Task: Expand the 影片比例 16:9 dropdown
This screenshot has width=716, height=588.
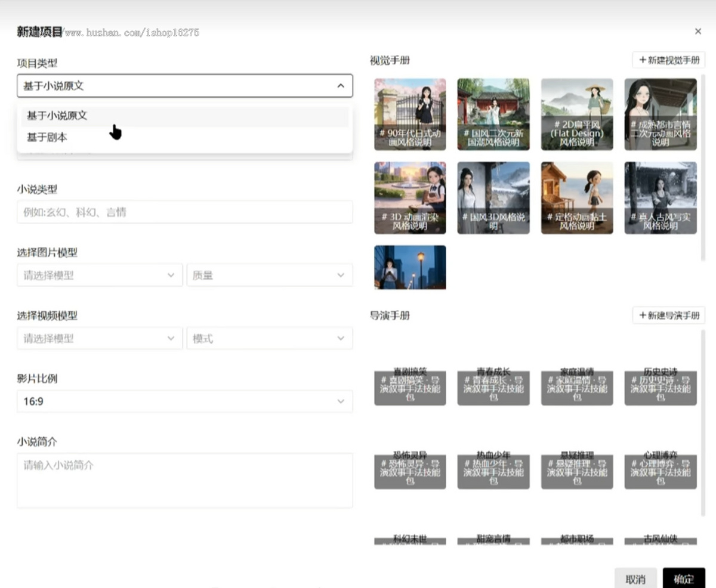Action: [185, 401]
